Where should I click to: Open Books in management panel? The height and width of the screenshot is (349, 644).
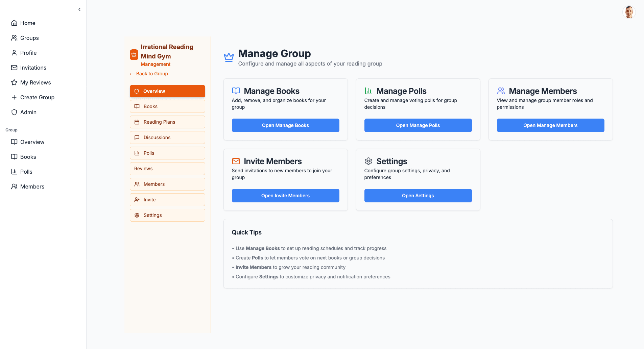click(x=167, y=106)
